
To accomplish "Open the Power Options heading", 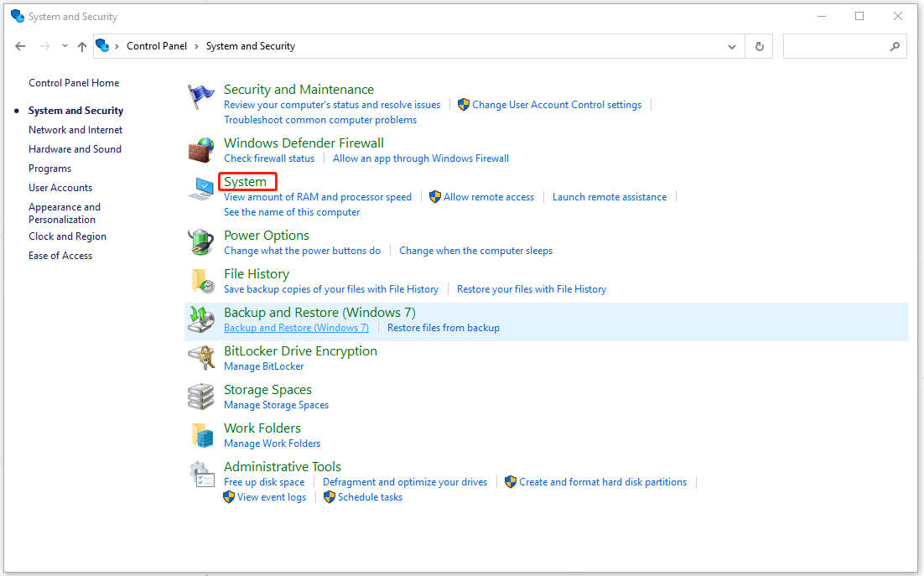I will coord(267,236).
